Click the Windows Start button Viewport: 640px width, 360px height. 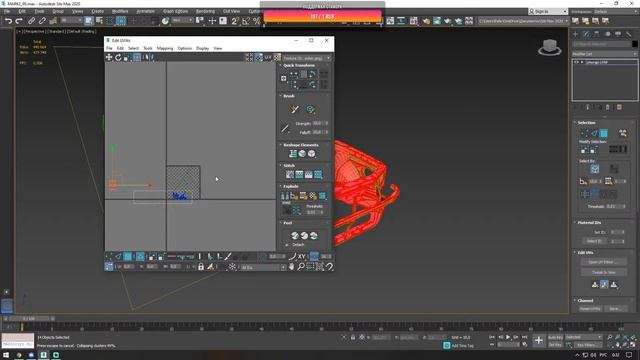(x=6, y=355)
